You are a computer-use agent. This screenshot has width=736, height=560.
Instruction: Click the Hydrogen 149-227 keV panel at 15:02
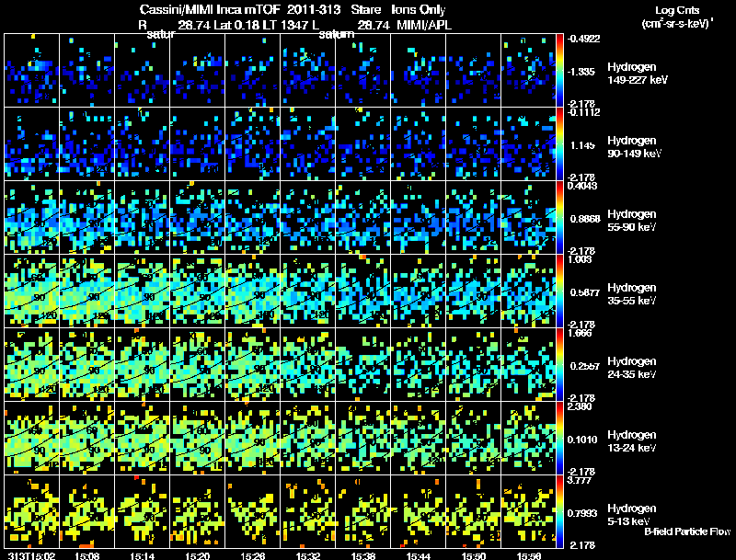coord(31,71)
